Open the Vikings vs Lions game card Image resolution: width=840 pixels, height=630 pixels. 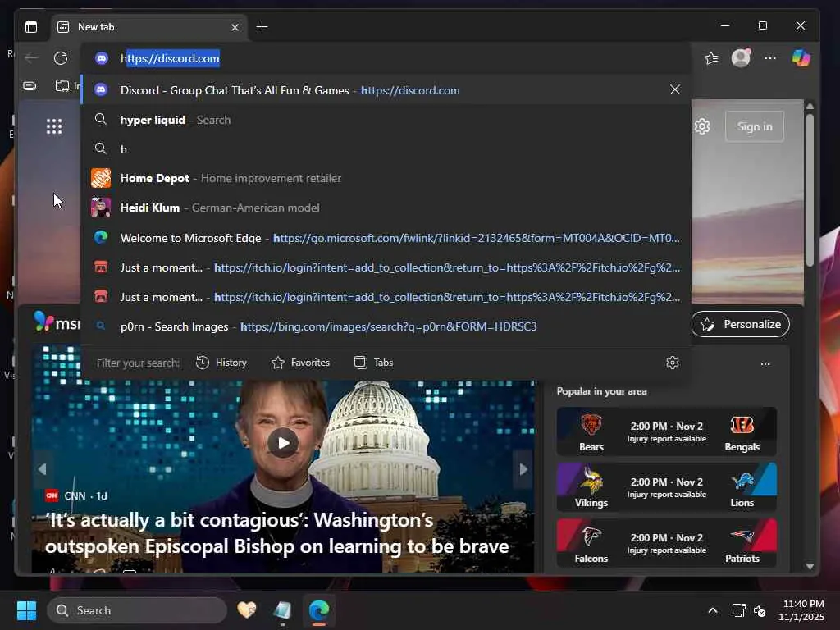(666, 487)
